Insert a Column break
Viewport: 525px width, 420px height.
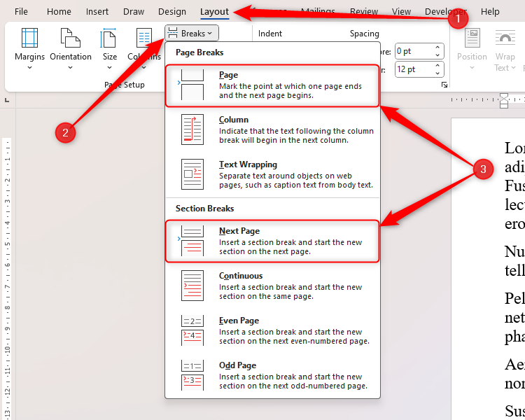pos(272,130)
